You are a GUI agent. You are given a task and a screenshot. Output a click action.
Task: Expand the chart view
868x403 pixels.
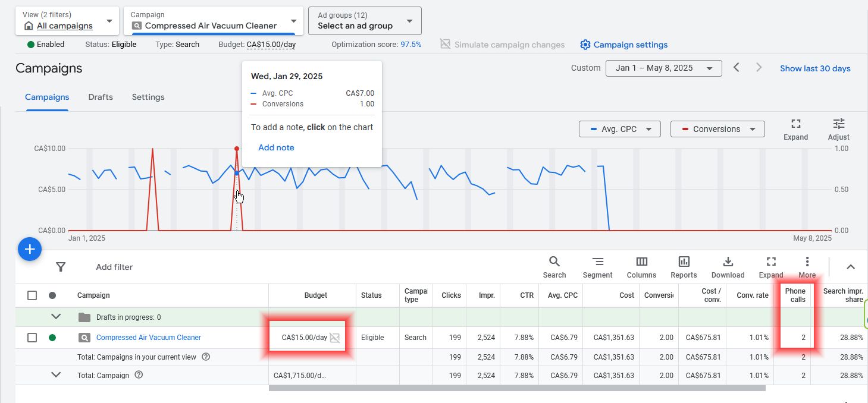click(795, 129)
